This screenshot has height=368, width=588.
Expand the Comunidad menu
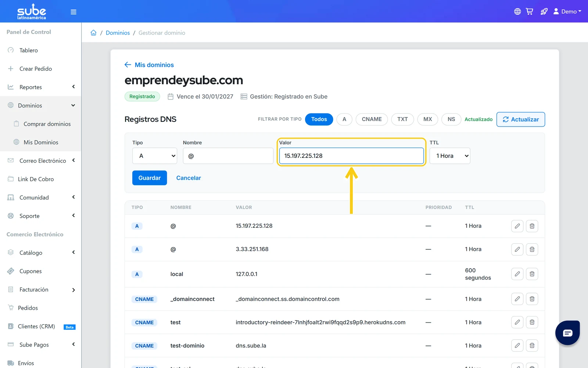coord(40,198)
